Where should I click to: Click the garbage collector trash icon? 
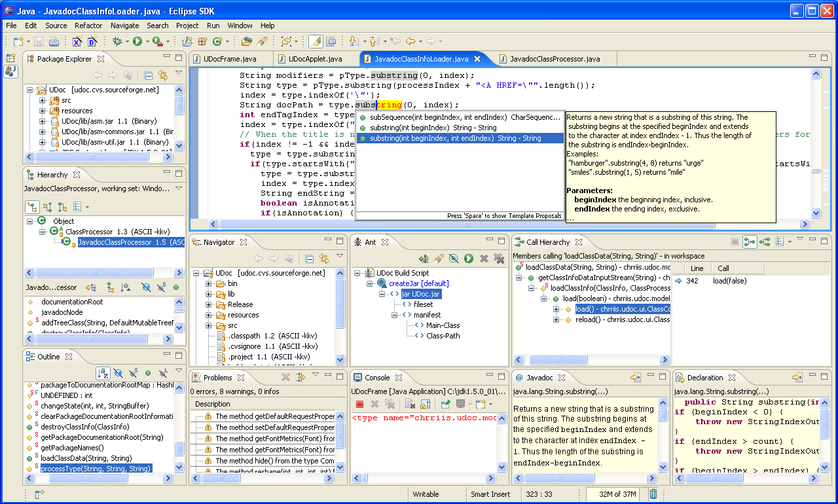pyautogui.click(x=653, y=494)
